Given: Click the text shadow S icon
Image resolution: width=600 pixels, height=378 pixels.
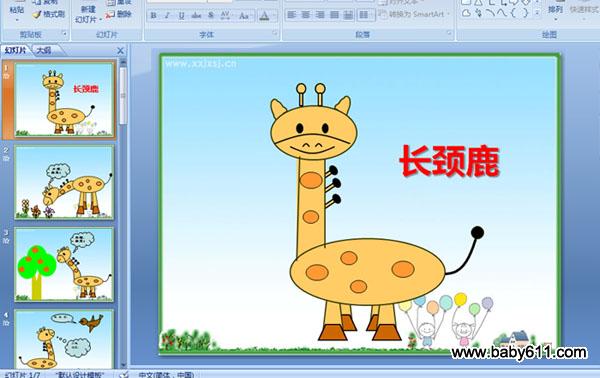Looking at the screenshot, I should [x=210, y=16].
